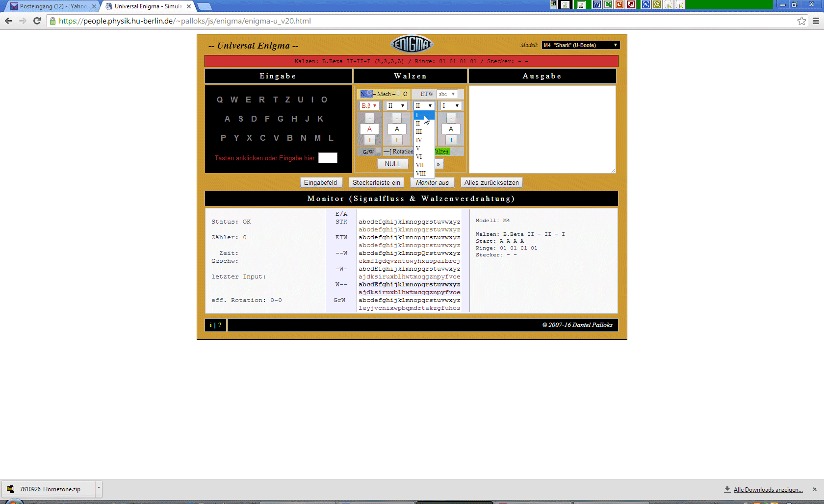Viewport: 824px width, 504px height.
Task: Click Alle Downloads anzeigen link
Action: (768, 490)
